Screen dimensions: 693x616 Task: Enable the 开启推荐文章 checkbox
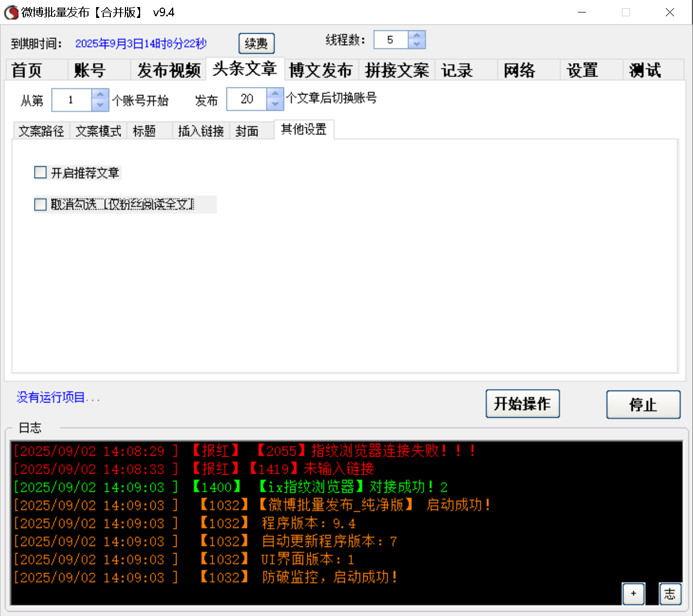pos(40,172)
